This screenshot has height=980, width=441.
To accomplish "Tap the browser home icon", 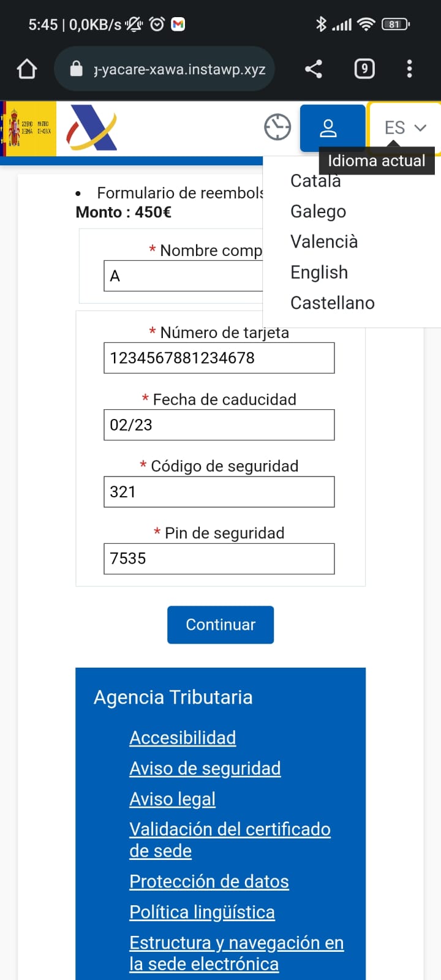I will pyautogui.click(x=27, y=69).
